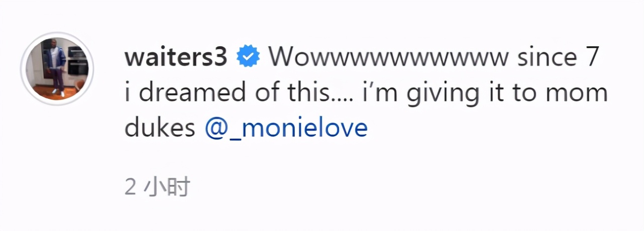Screen dimensions: 644x231
Task: Open the @_monielove mention link
Action: (286, 129)
